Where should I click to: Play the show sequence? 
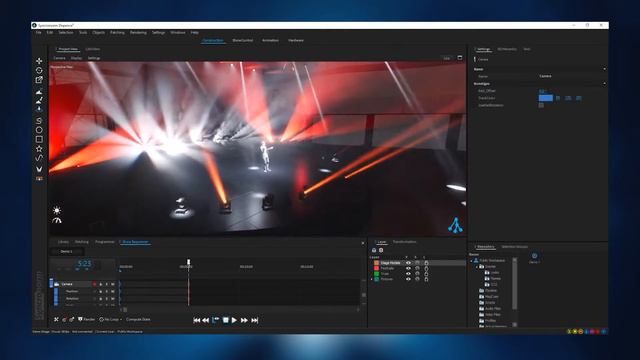tap(234, 320)
